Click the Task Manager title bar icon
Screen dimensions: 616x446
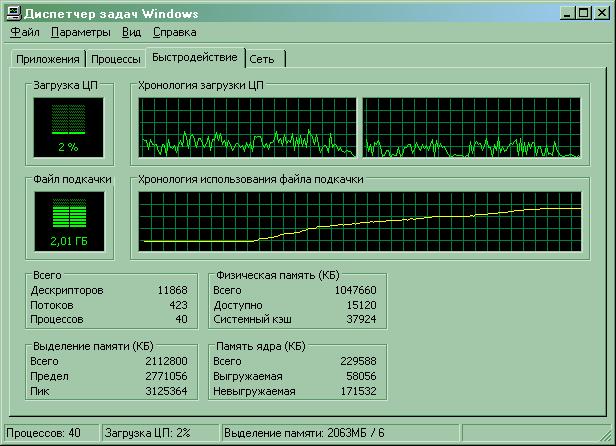(13, 14)
